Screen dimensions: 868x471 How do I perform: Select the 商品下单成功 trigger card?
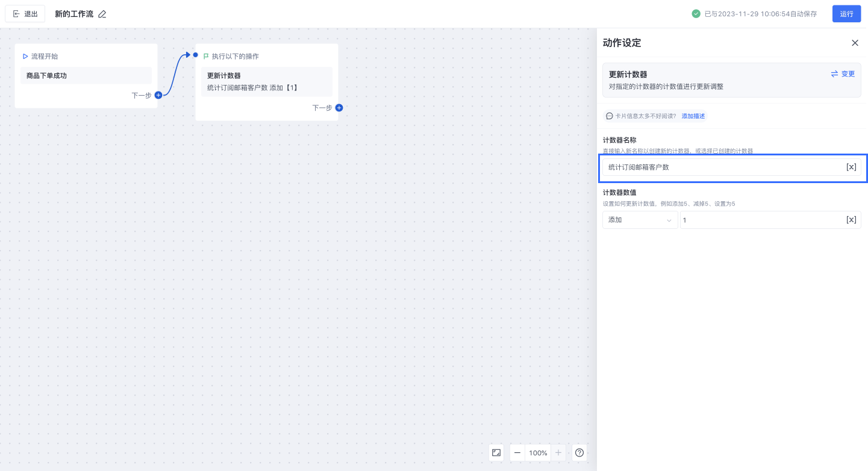click(86, 76)
